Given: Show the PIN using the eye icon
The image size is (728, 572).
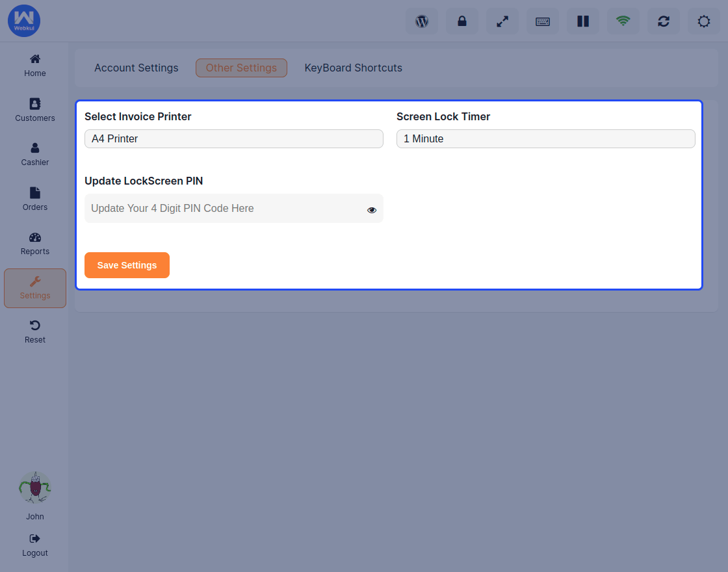Looking at the screenshot, I should 371,211.
